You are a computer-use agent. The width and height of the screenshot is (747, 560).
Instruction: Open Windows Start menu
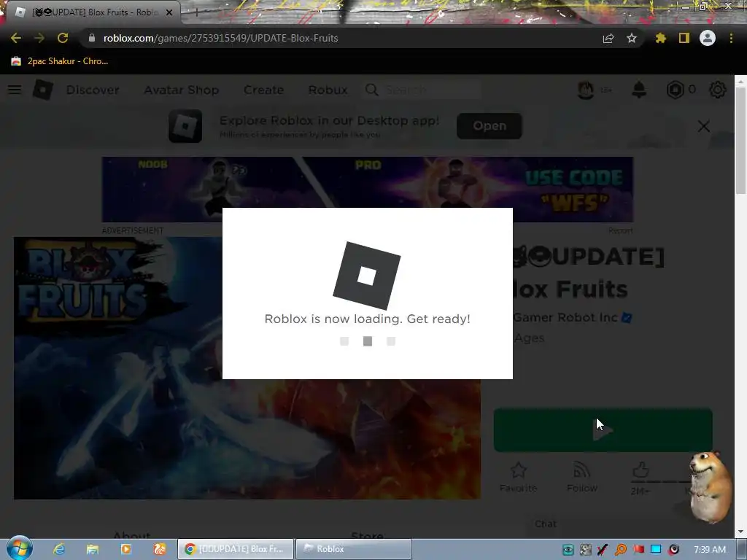coord(19,548)
